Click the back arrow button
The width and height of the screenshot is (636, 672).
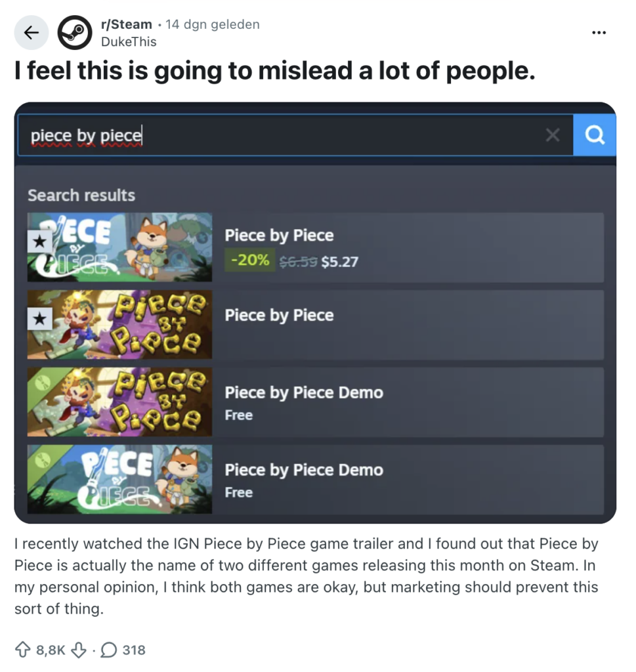32,33
